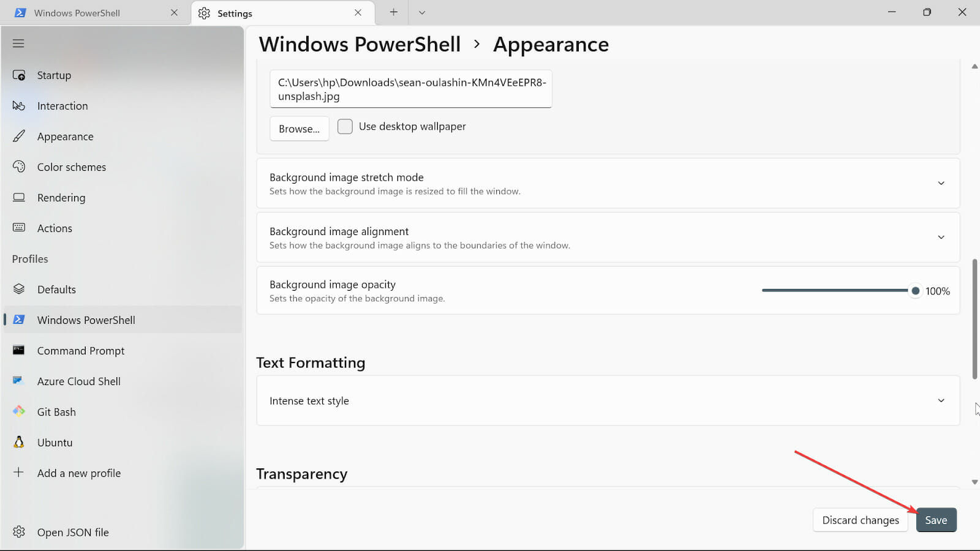Click the Appearance brush icon

click(x=19, y=136)
